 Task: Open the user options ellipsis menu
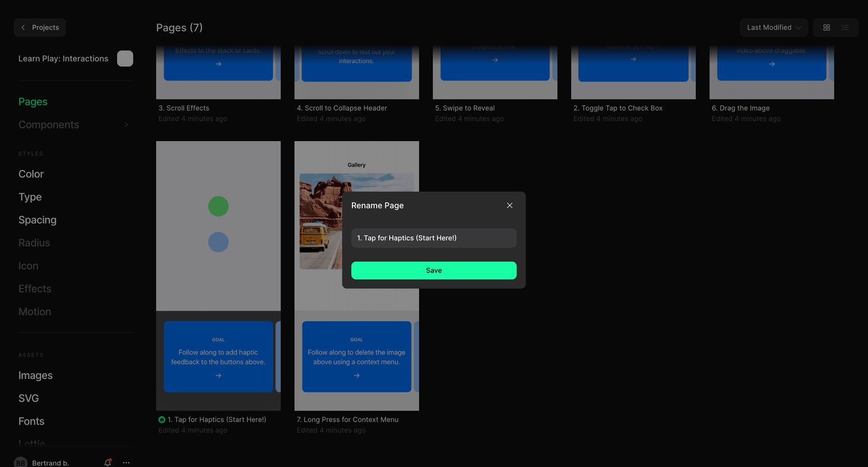[126, 462]
